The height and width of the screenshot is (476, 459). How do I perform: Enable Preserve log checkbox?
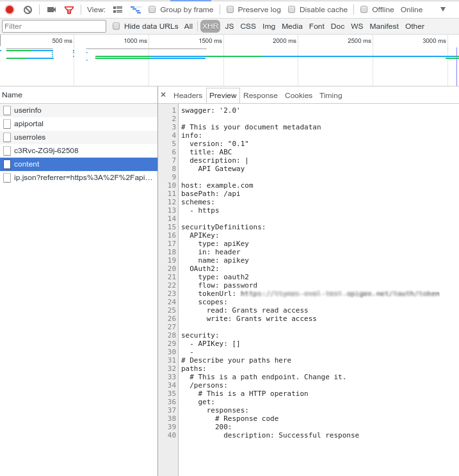click(x=230, y=10)
